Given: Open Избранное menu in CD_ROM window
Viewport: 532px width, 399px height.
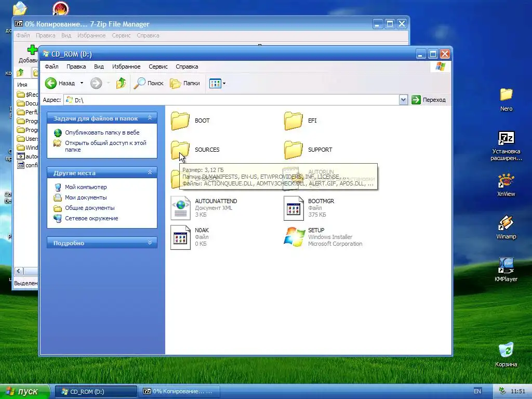Looking at the screenshot, I should click(126, 66).
